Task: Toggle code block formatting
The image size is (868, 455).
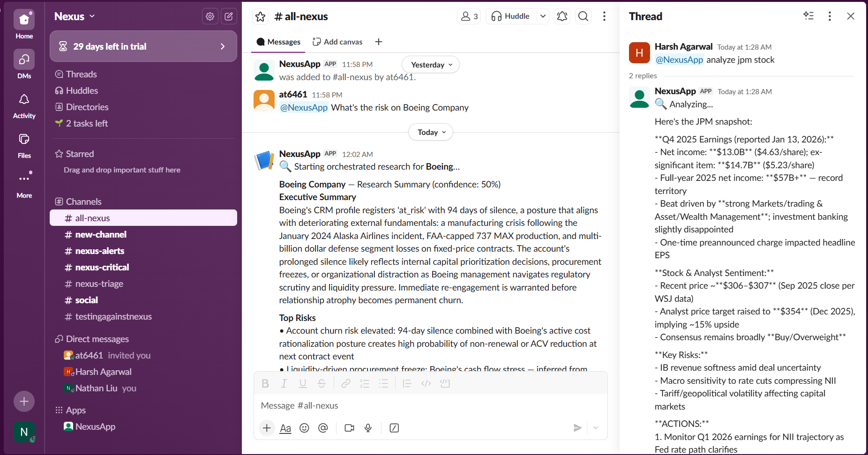Action: click(445, 383)
